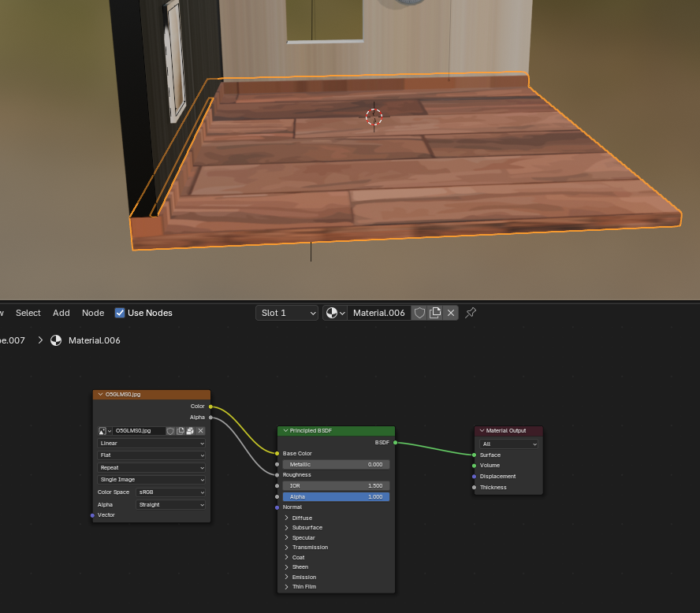This screenshot has width=700, height=613.
Task: Open the Repeat extension dropdown
Action: pos(151,467)
